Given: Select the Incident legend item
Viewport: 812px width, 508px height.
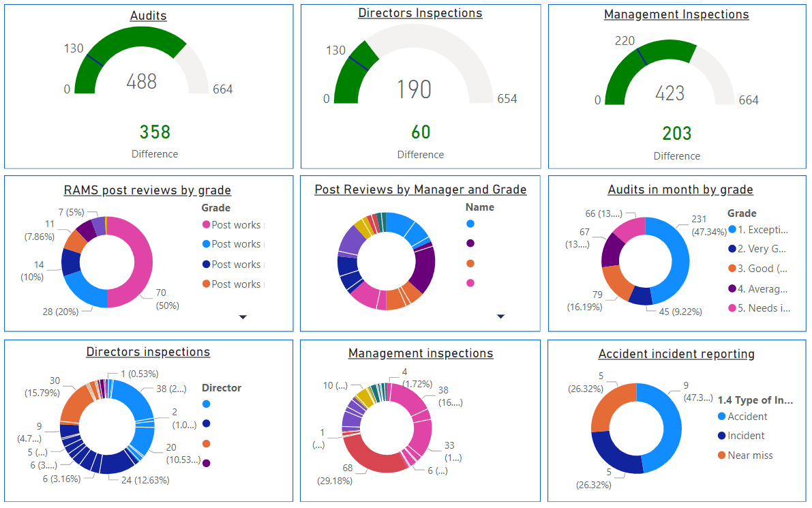Looking at the screenshot, I should point(741,436).
